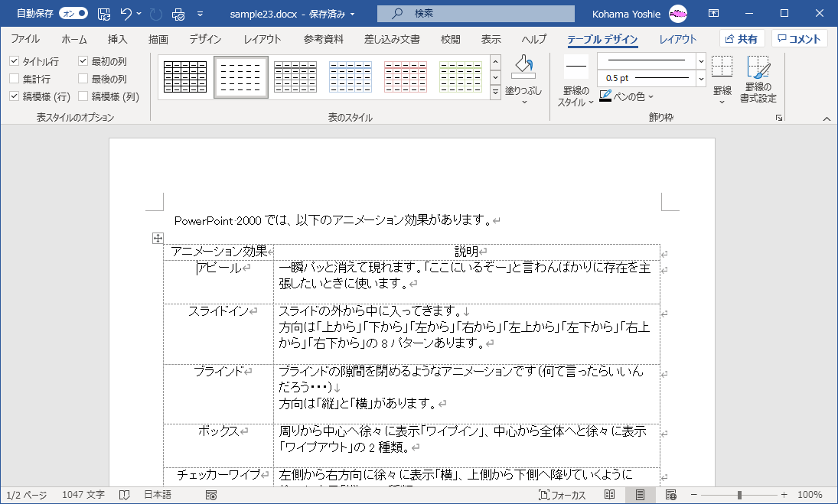Image resolution: width=838 pixels, height=504 pixels.
Task: Click the 日本語 language indicator
Action: pyautogui.click(x=158, y=495)
